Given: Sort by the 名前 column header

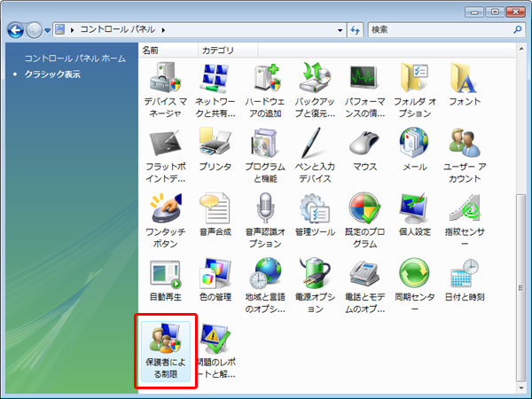Looking at the screenshot, I should point(168,51).
